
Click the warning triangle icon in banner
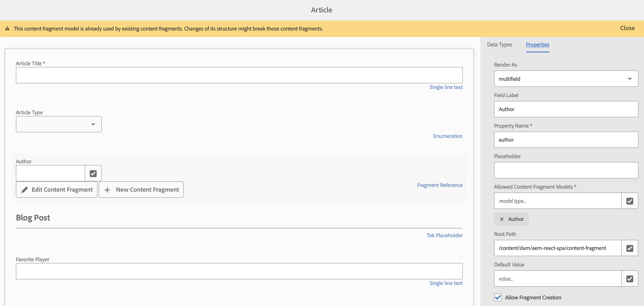tap(8, 29)
